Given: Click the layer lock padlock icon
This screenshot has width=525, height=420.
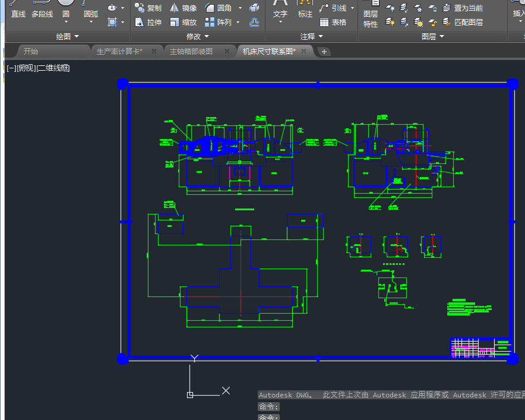Looking at the screenshot, I should [432, 8].
